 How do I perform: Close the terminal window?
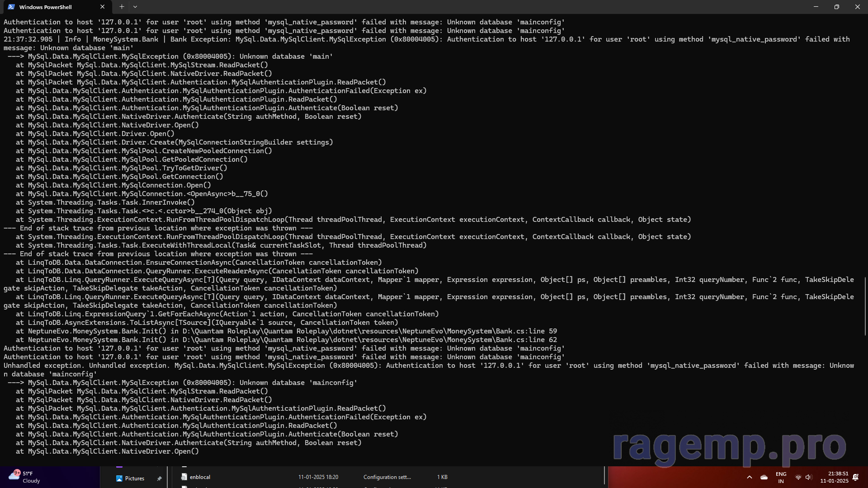[x=858, y=7]
